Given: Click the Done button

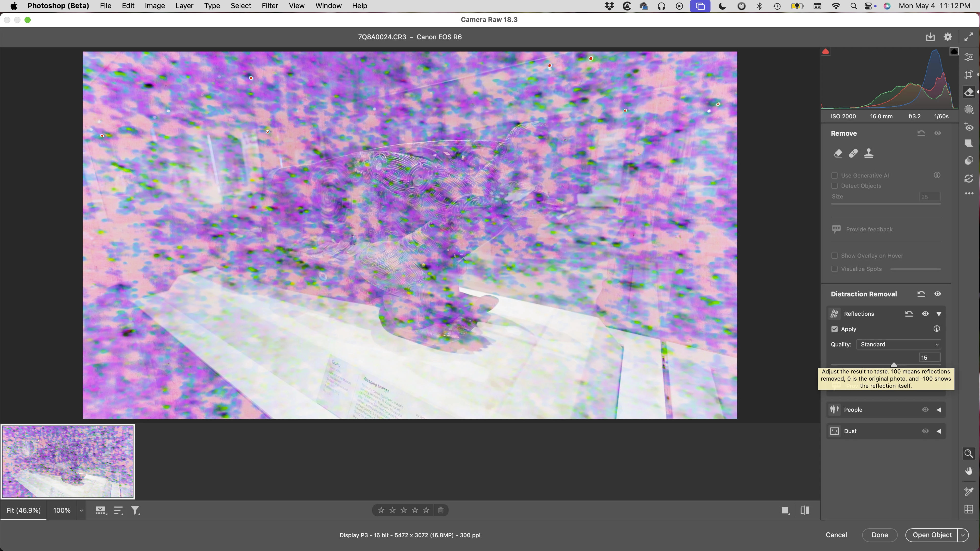Looking at the screenshot, I should coord(879,535).
